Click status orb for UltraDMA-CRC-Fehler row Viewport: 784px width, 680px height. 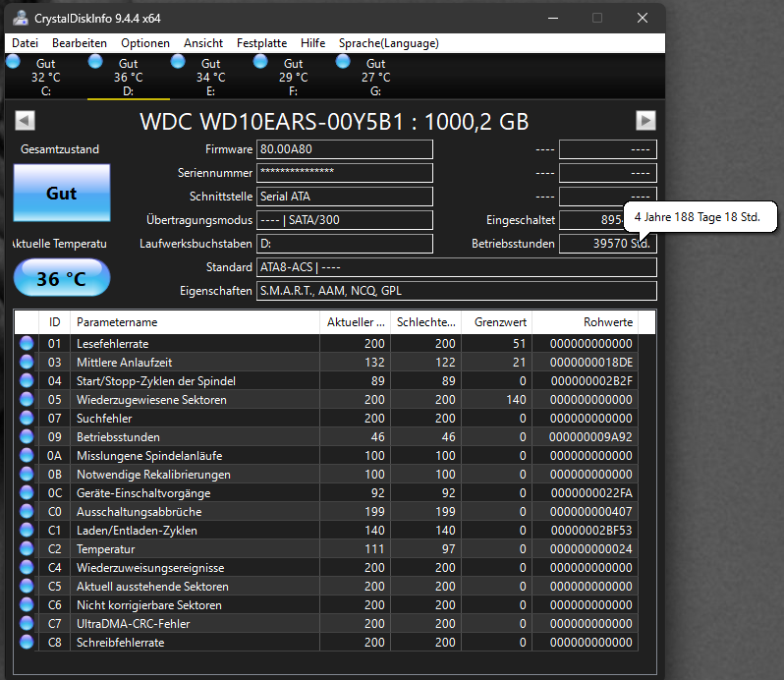pyautogui.click(x=27, y=624)
